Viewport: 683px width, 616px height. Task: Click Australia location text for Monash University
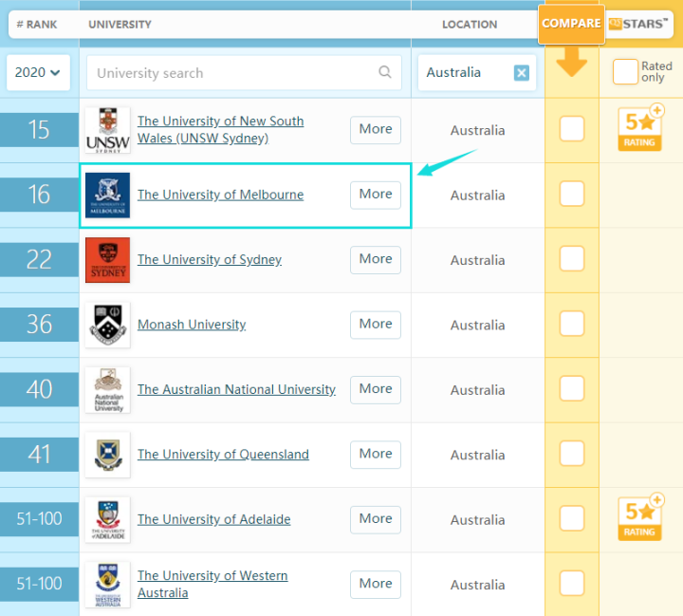pyautogui.click(x=477, y=326)
